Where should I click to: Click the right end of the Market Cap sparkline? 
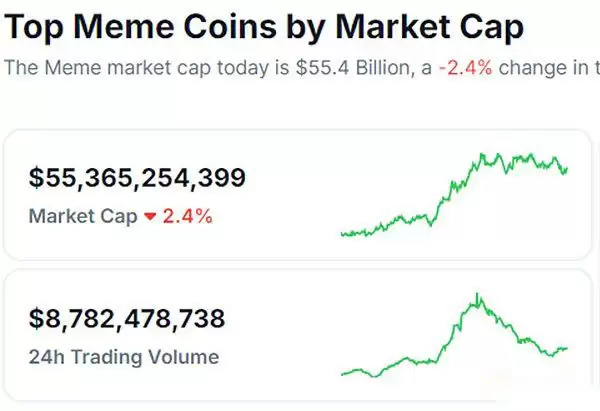click(x=568, y=168)
